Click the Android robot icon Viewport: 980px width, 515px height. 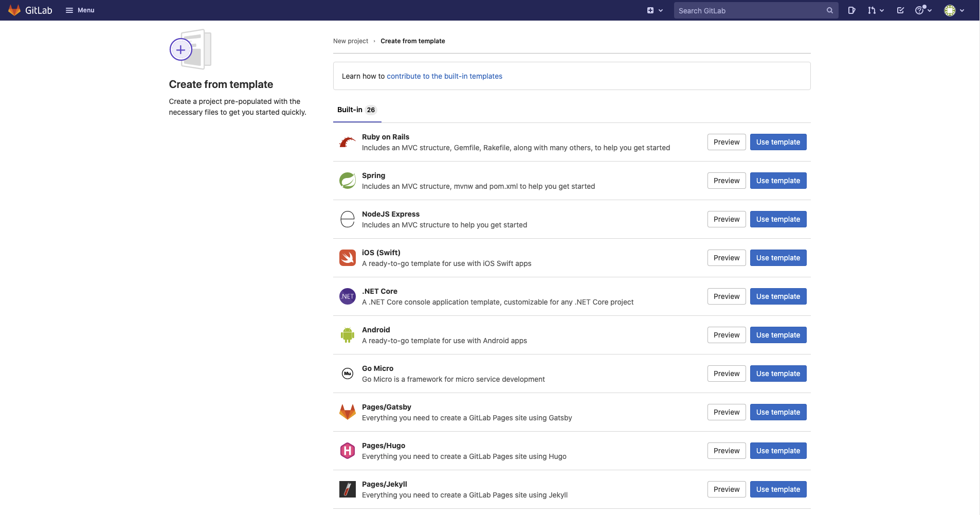point(348,335)
